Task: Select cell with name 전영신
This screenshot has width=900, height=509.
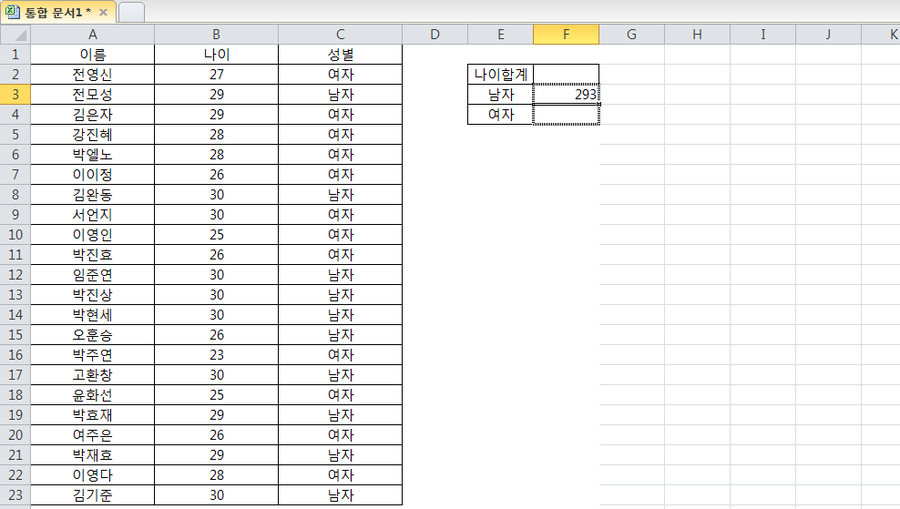Action: click(x=92, y=75)
